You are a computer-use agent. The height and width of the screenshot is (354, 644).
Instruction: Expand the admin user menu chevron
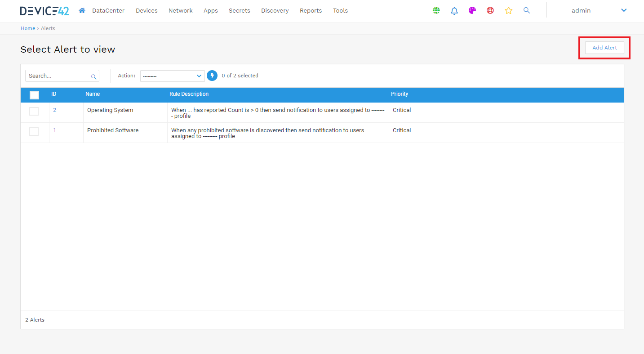623,10
